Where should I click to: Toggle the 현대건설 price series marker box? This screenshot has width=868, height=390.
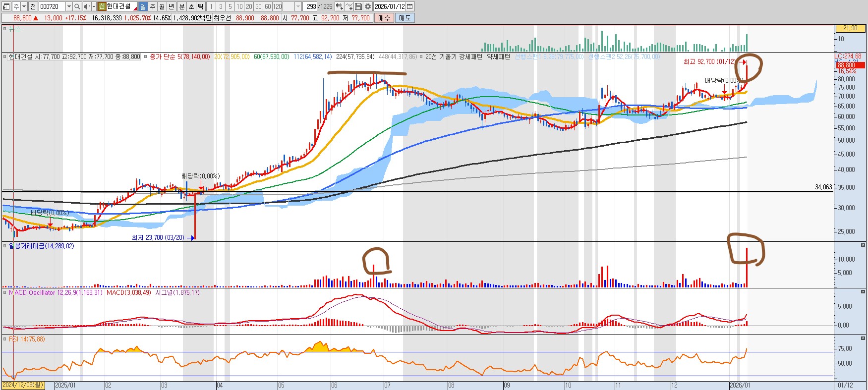click(x=5, y=56)
